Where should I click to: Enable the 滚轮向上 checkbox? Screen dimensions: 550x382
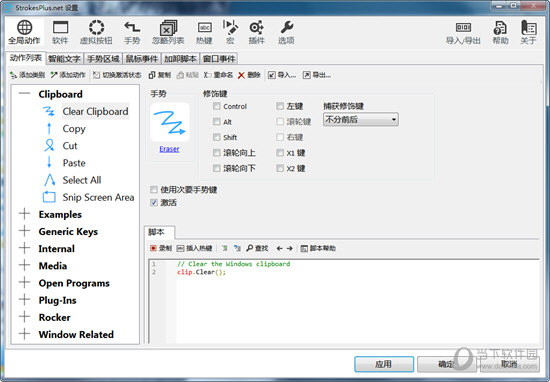point(217,153)
